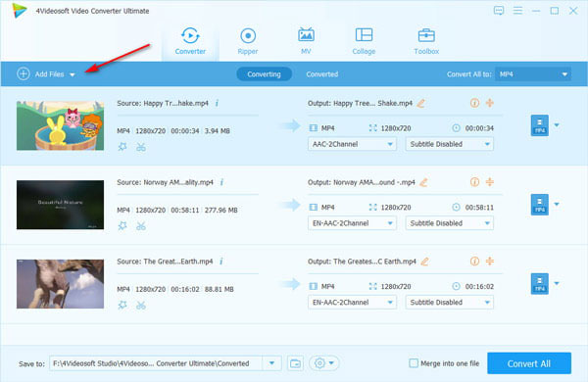Click the source info icon for Norway video
The image size is (588, 382).
pos(221,182)
